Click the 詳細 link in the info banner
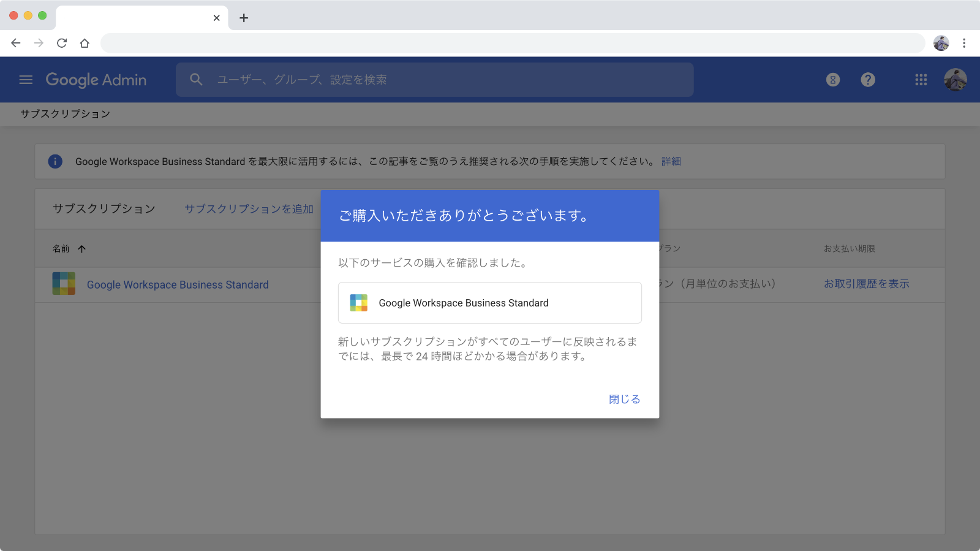This screenshot has width=980, height=551. click(671, 161)
